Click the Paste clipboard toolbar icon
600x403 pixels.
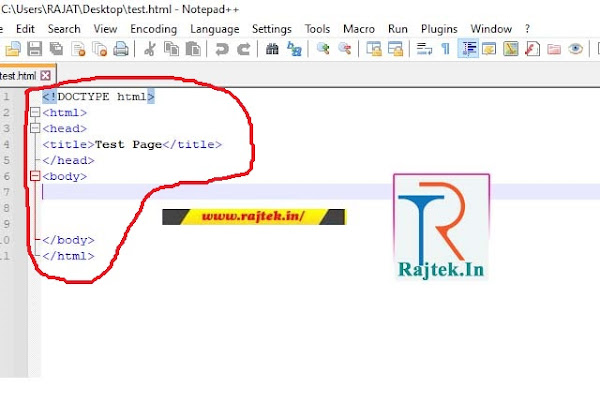[x=193, y=49]
